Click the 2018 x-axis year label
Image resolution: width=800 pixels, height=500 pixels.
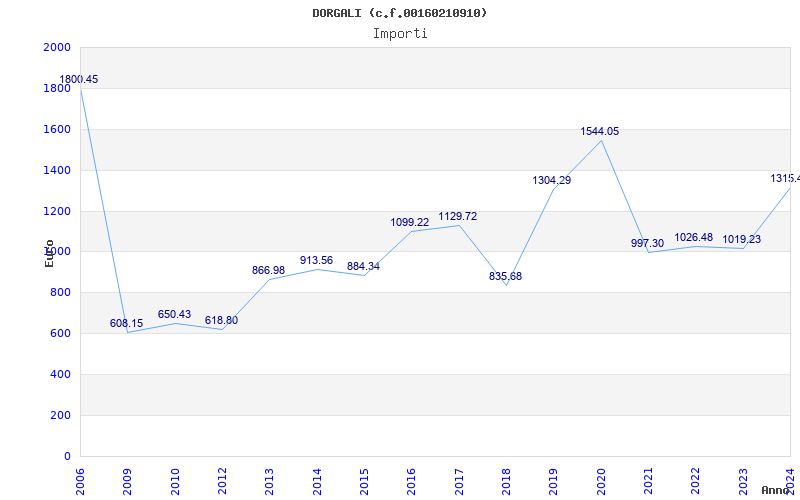[506, 481]
